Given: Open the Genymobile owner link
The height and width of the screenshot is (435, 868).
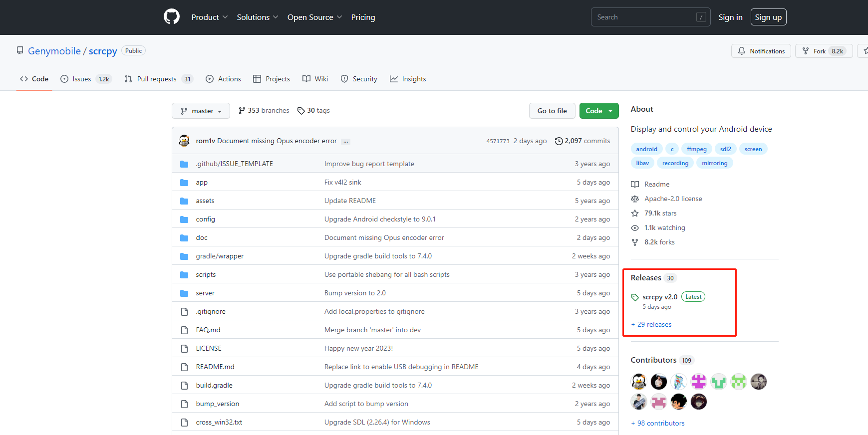Looking at the screenshot, I should pyautogui.click(x=54, y=51).
